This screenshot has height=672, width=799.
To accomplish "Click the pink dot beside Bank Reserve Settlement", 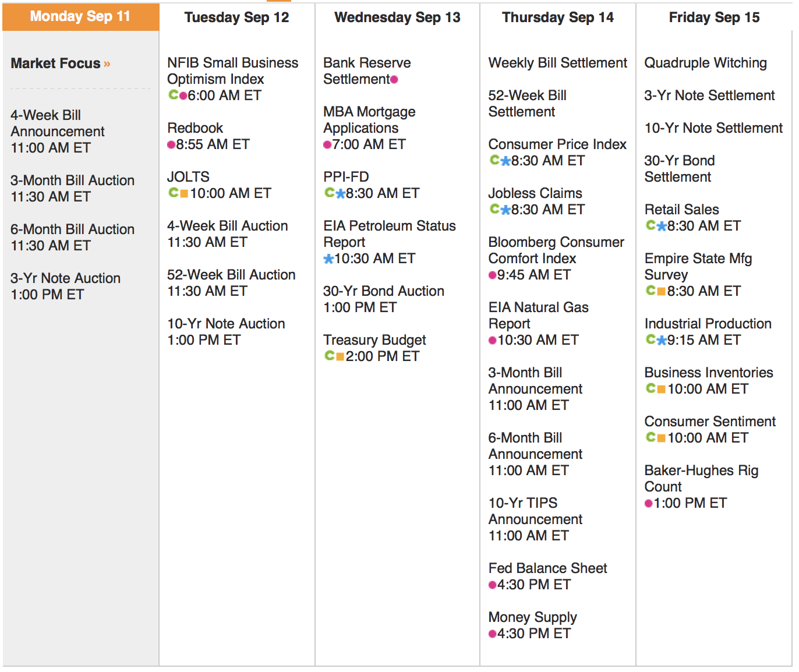I will tap(394, 79).
